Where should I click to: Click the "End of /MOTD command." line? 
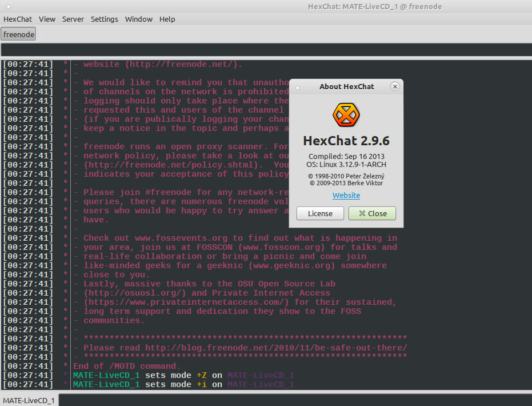click(x=127, y=367)
